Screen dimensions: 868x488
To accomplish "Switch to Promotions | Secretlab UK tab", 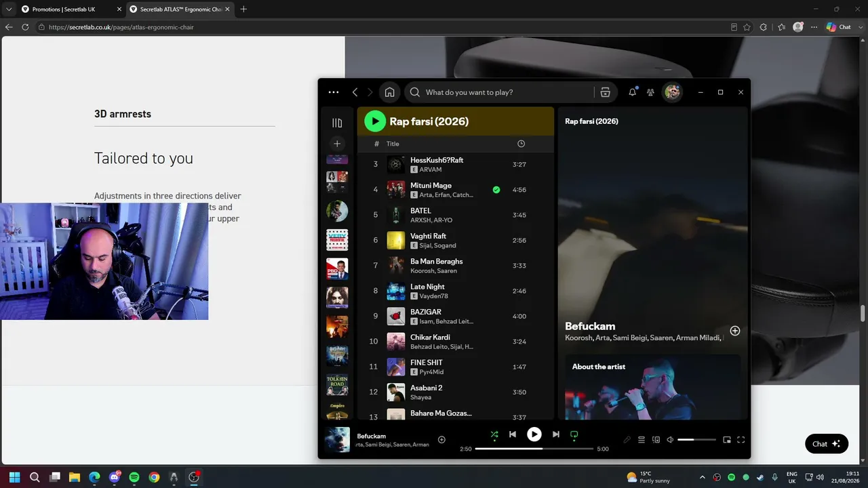I will point(70,9).
